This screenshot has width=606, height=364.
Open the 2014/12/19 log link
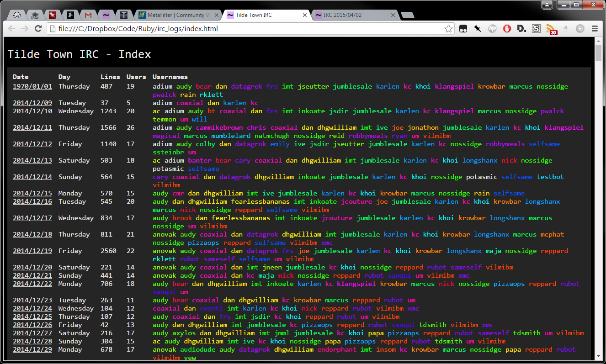pos(32,251)
